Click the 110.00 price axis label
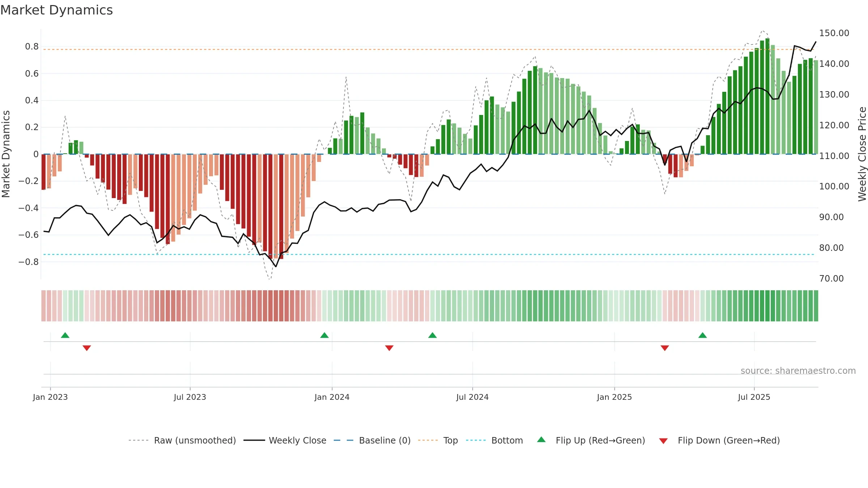Viewport: 868px width, 488px height. tap(834, 156)
